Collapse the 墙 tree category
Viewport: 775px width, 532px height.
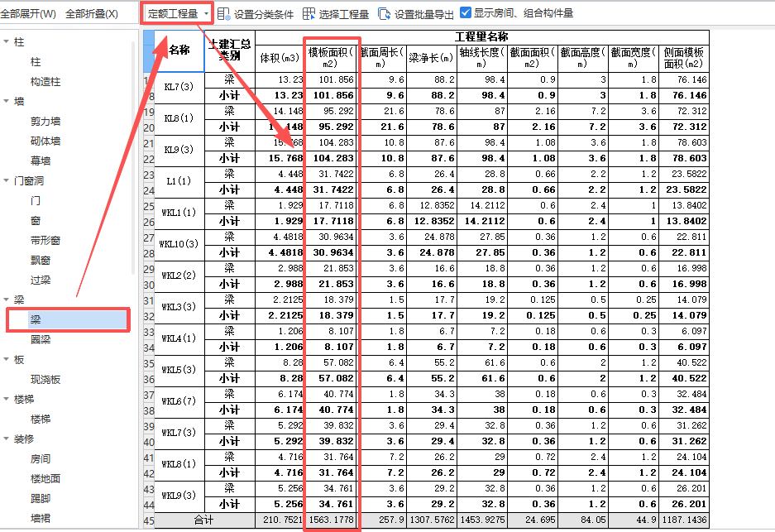point(7,101)
